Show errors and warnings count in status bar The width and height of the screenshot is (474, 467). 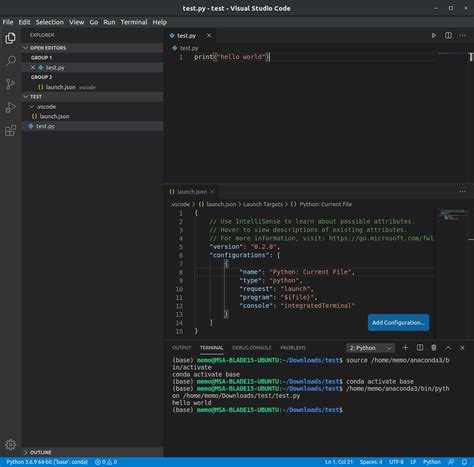(x=106, y=462)
